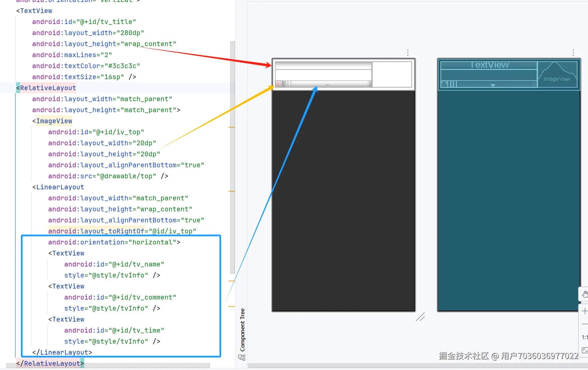Viewport: 588px width, 370px height.
Task: Click the <ImageView tag line
Action: (52, 121)
